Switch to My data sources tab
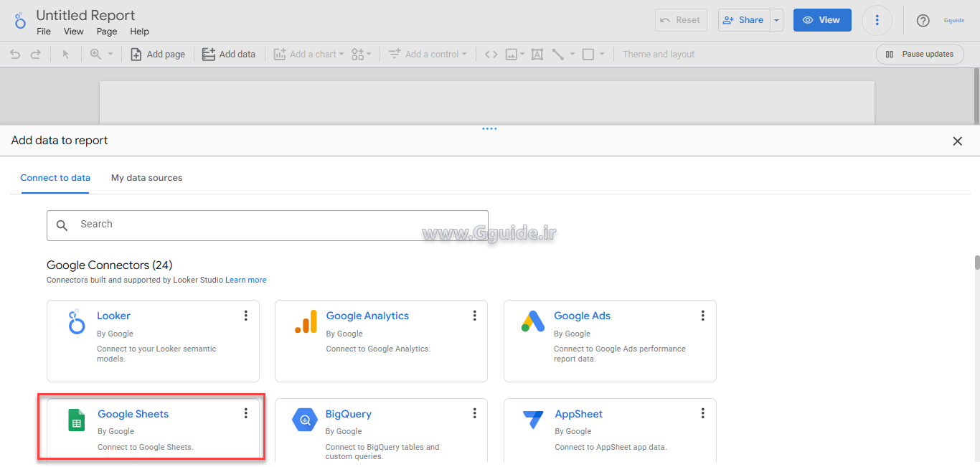The width and height of the screenshot is (980, 467). [x=146, y=178]
